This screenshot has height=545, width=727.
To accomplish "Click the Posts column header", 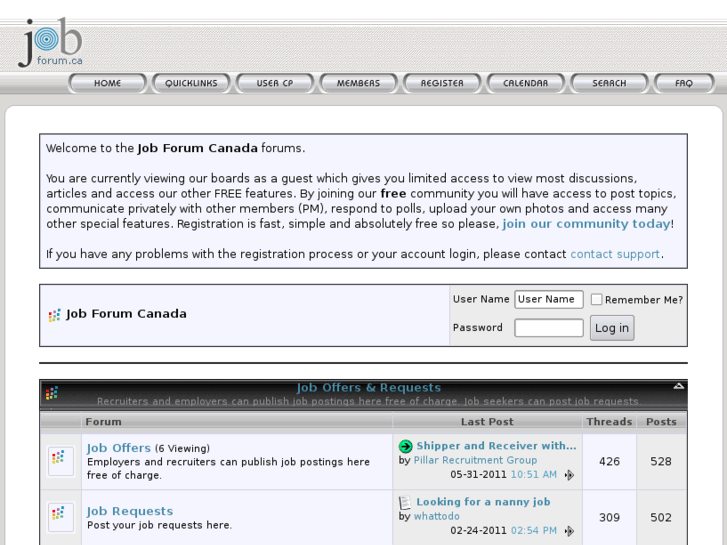I will click(x=661, y=422).
